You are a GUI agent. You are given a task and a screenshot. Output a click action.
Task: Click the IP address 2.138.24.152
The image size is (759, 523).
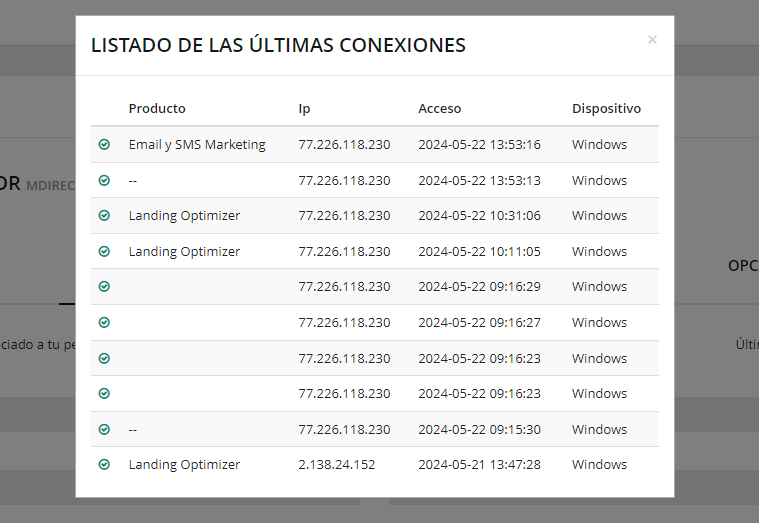click(337, 465)
